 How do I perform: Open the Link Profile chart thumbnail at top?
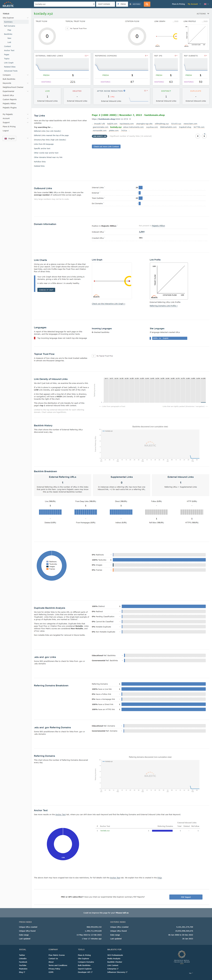coord(196,36)
